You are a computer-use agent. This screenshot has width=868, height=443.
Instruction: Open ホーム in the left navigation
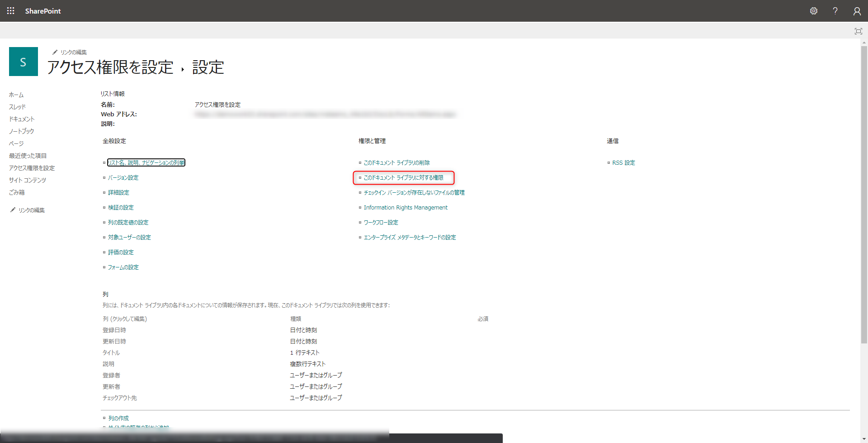16,95
